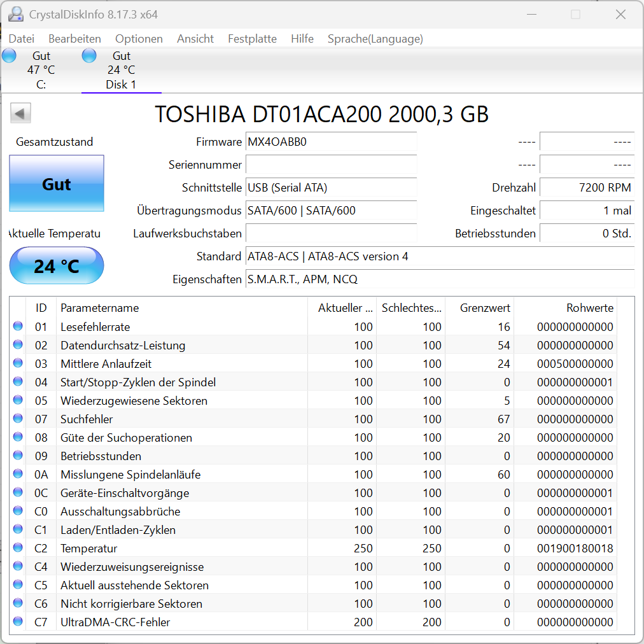Click the back arrow button
Image resolution: width=644 pixels, height=644 pixels.
click(x=20, y=113)
